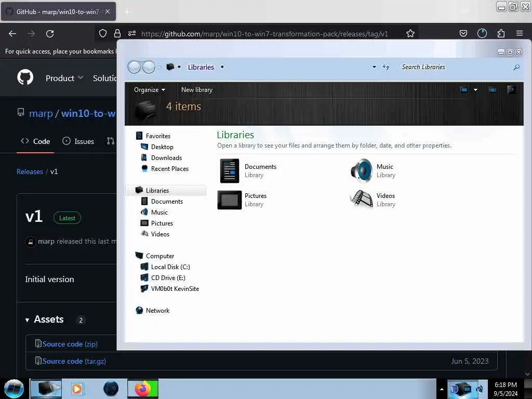Viewport: 532px width, 399px height.
Task: Select Downloads under Favorites
Action: pyautogui.click(x=166, y=158)
